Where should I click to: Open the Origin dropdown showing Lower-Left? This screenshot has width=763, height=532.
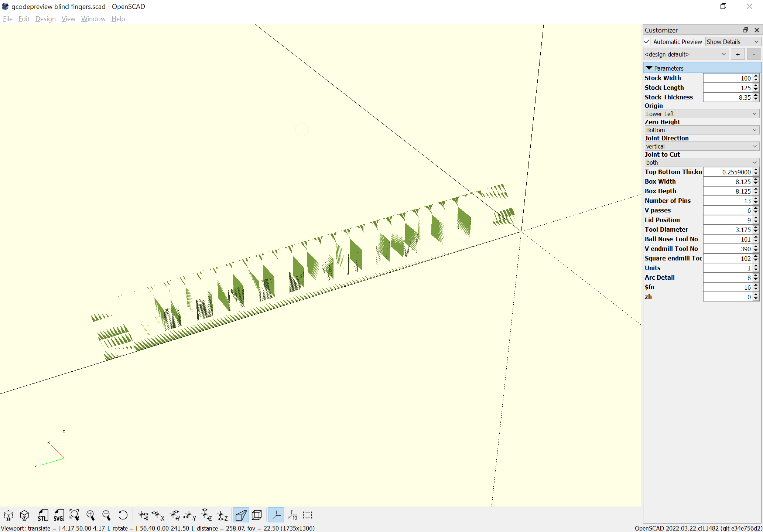pyautogui.click(x=702, y=114)
